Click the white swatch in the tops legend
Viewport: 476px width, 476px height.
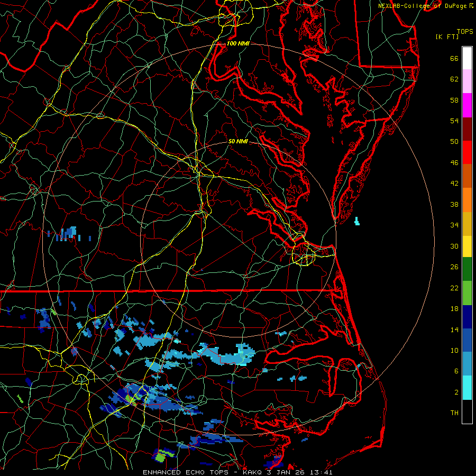pos(467,58)
